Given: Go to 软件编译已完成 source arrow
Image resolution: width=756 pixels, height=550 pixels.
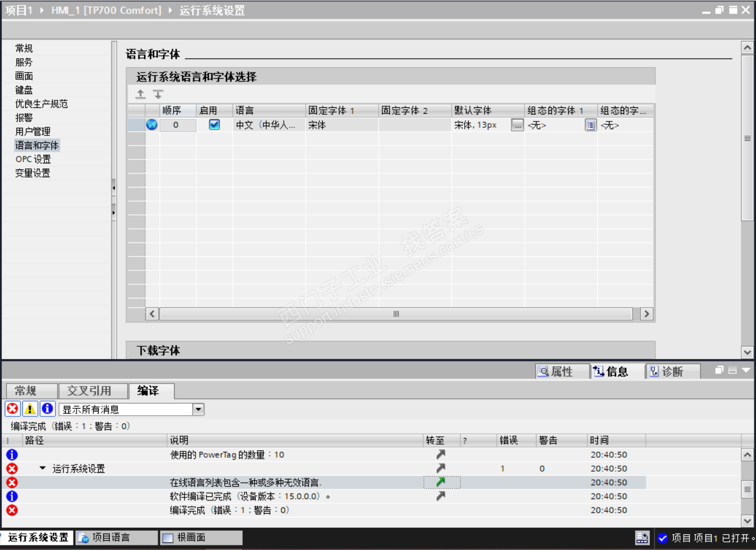Looking at the screenshot, I should click(x=441, y=496).
